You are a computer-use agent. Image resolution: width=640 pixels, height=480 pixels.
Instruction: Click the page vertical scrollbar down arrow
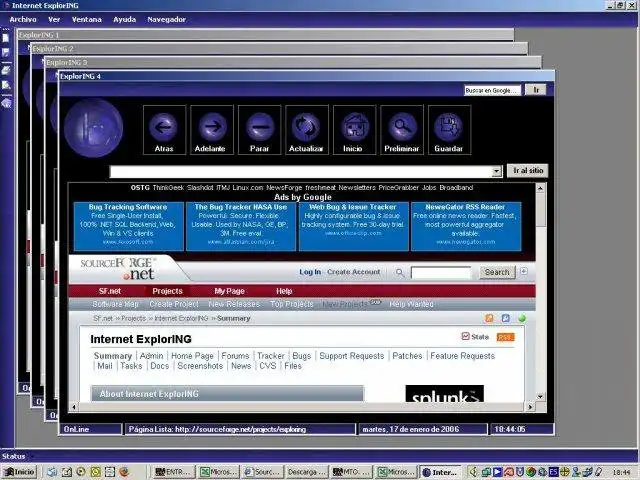(540, 396)
